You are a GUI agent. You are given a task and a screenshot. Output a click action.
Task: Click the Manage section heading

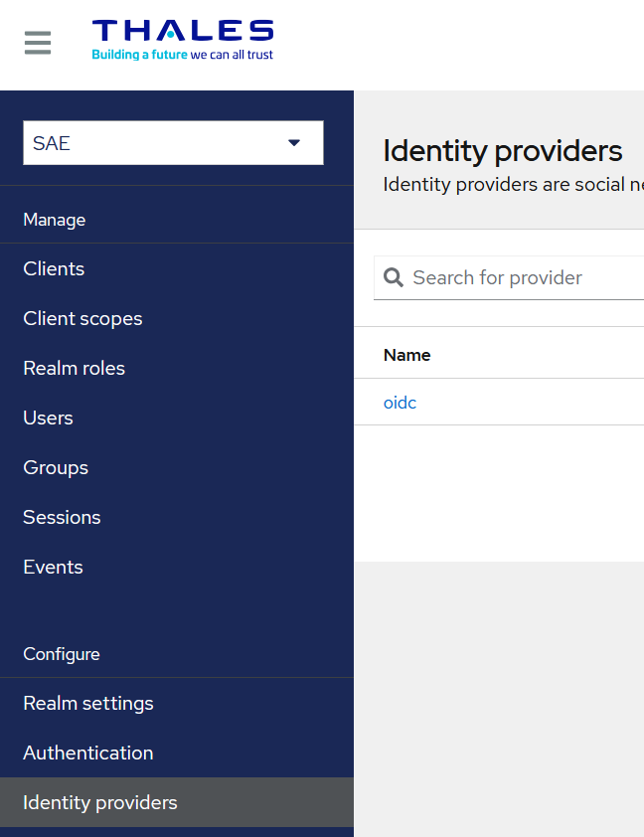(55, 220)
